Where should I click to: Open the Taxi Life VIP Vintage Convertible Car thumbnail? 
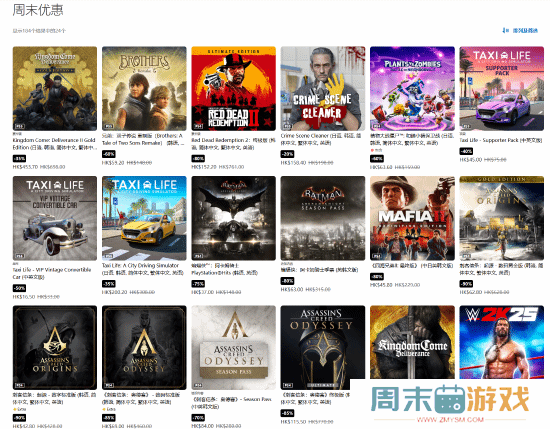pos(55,218)
